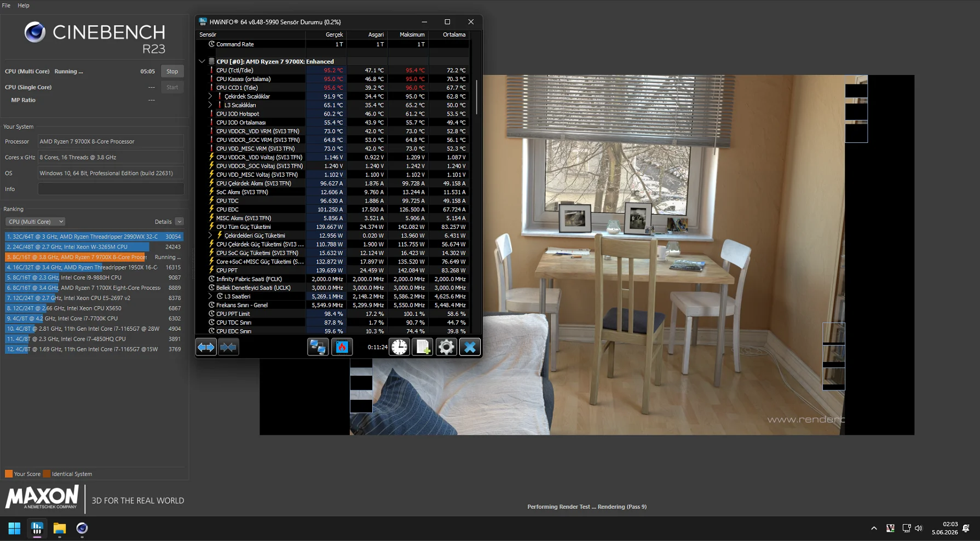Expand the L3 Sıcaklıkları sensor group

click(210, 105)
